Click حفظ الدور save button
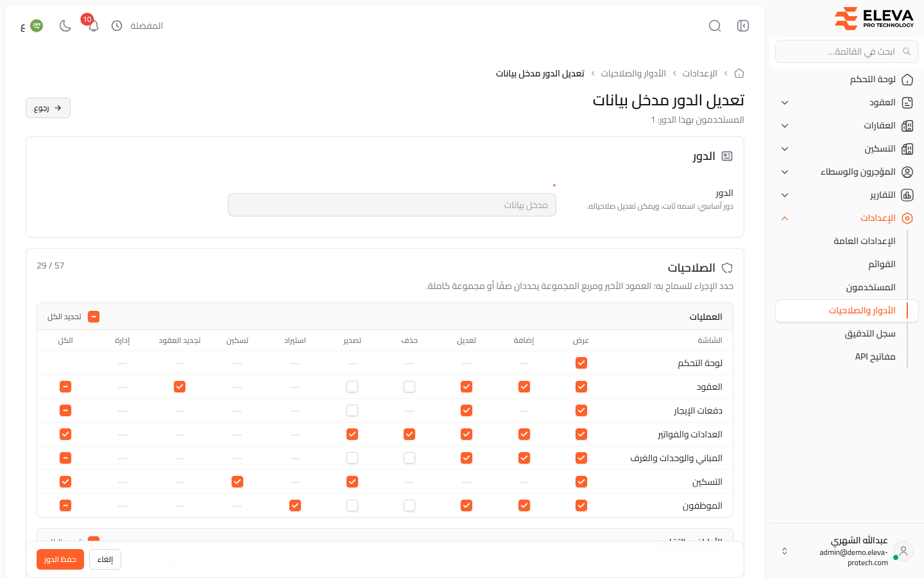 pyautogui.click(x=60, y=559)
